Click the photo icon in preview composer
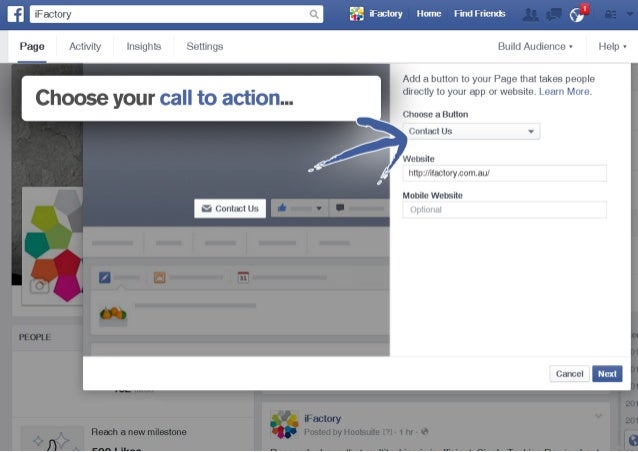638x452 pixels. [160, 277]
